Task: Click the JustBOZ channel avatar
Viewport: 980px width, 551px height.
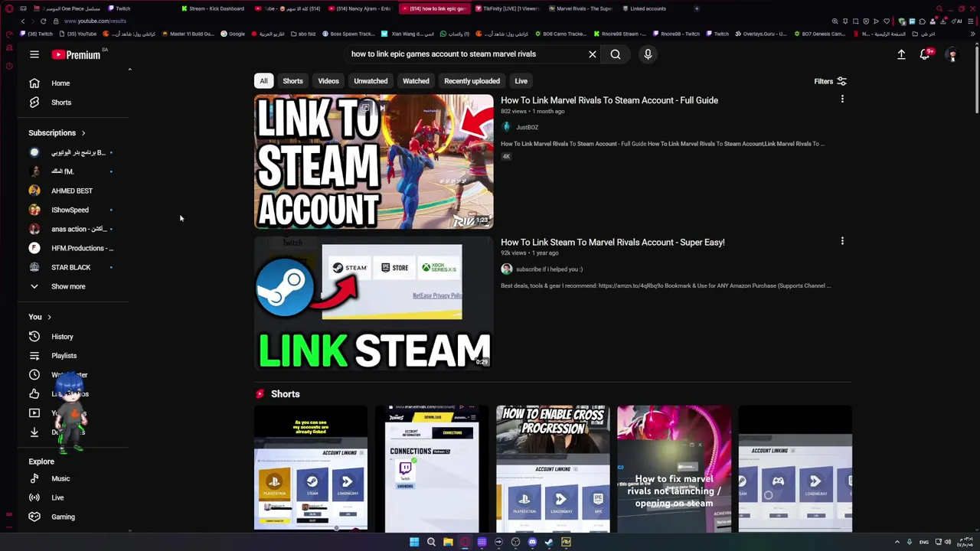Action: point(506,127)
